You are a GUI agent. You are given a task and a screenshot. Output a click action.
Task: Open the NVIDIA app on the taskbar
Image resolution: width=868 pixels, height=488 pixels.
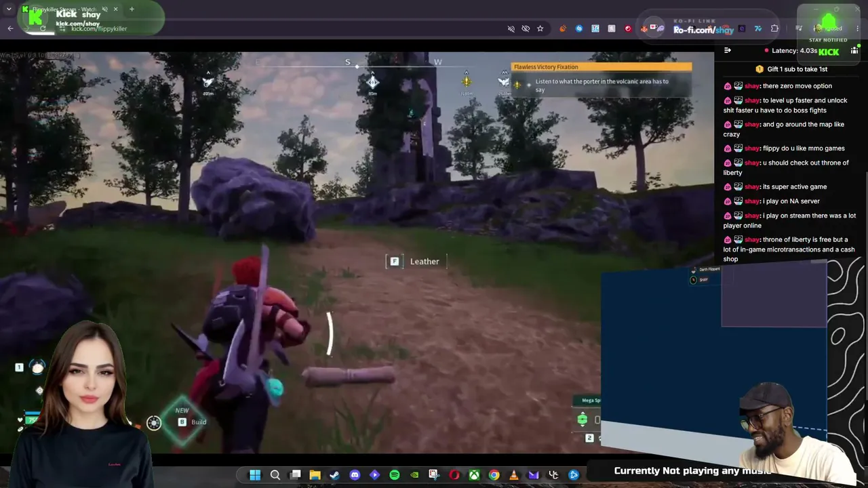(x=414, y=475)
